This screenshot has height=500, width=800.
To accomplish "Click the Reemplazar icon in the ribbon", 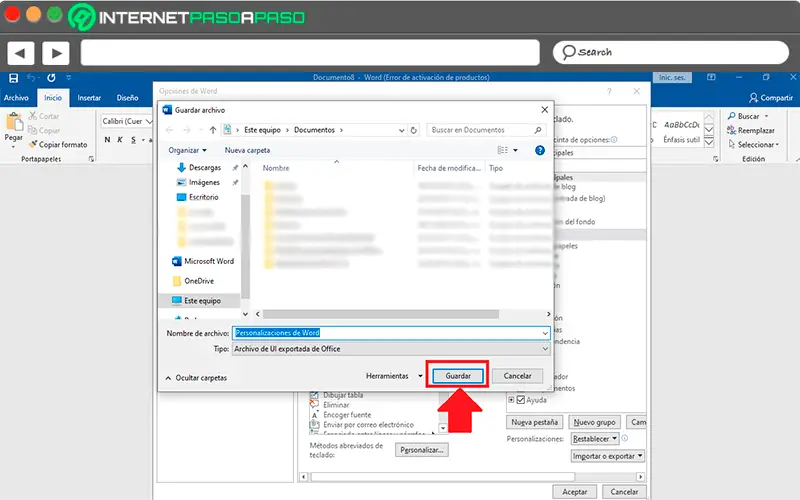I will tap(732, 130).
